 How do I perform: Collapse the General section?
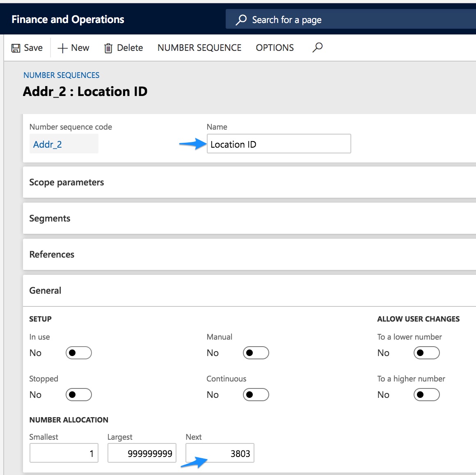249,290
